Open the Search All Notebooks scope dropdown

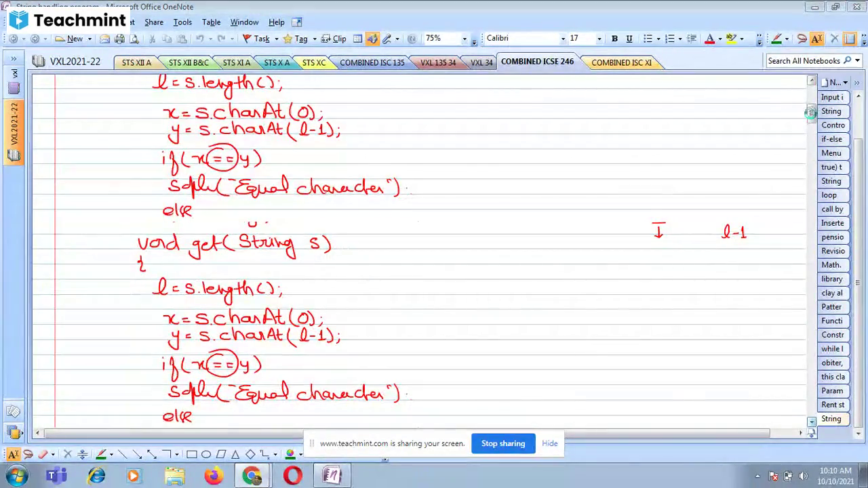(858, 61)
